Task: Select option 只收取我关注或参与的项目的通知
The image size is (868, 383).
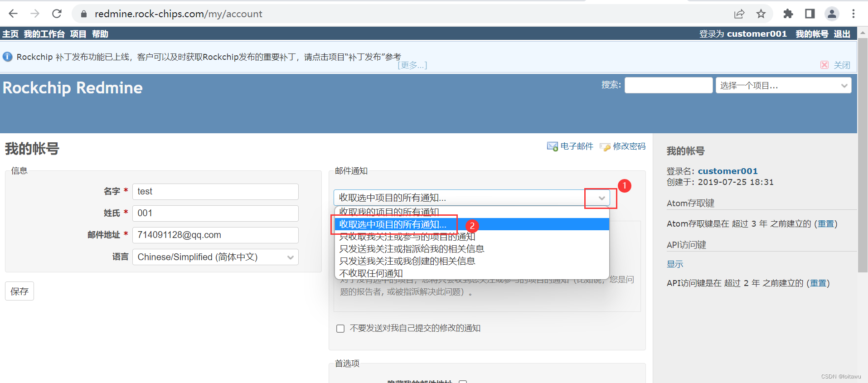Action: pos(471,237)
